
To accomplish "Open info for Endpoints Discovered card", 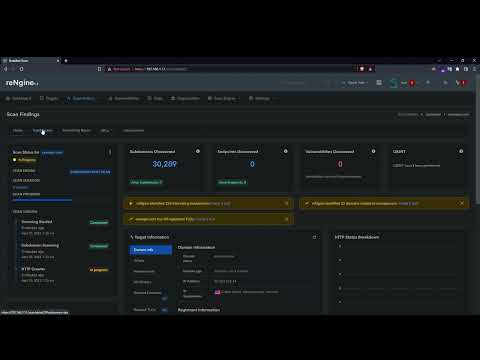I will point(286,151).
